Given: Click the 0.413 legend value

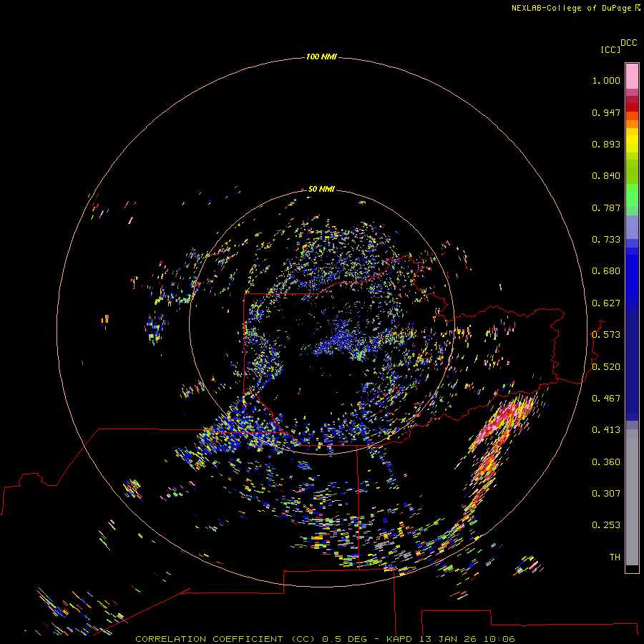Looking at the screenshot, I should coord(606,430).
